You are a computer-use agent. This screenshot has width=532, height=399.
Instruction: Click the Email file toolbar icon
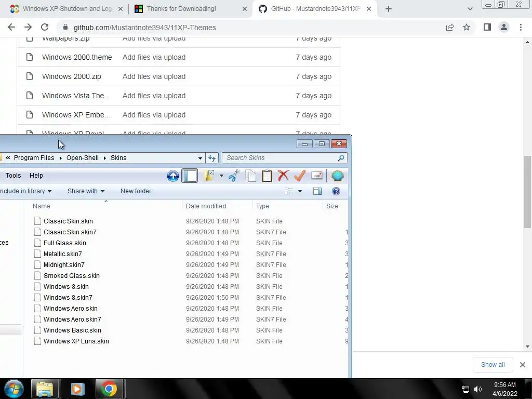316,176
